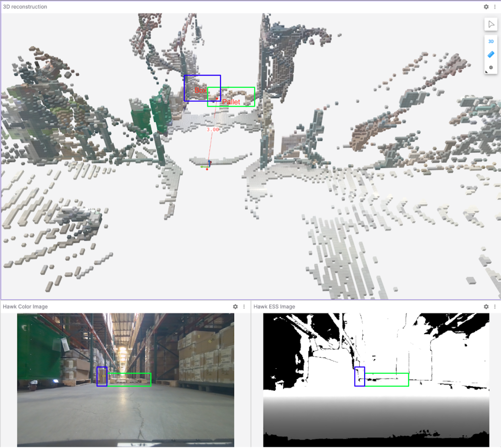Viewport: 501px width, 448px height.
Task: Activate the ruler measurement tool
Action: point(491,54)
